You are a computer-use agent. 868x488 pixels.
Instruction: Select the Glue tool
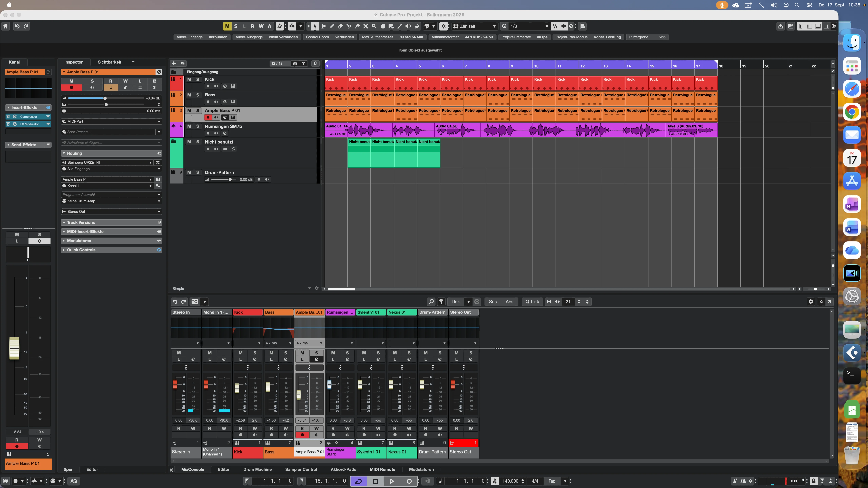pos(357,26)
